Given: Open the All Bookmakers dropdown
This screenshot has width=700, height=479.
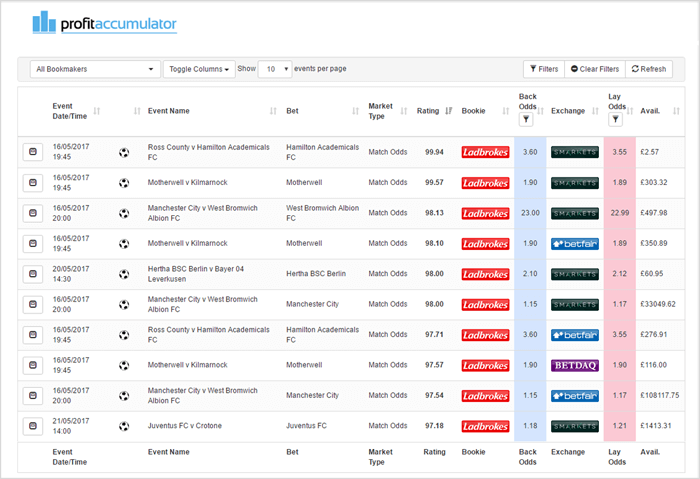Looking at the screenshot, I should [94, 69].
